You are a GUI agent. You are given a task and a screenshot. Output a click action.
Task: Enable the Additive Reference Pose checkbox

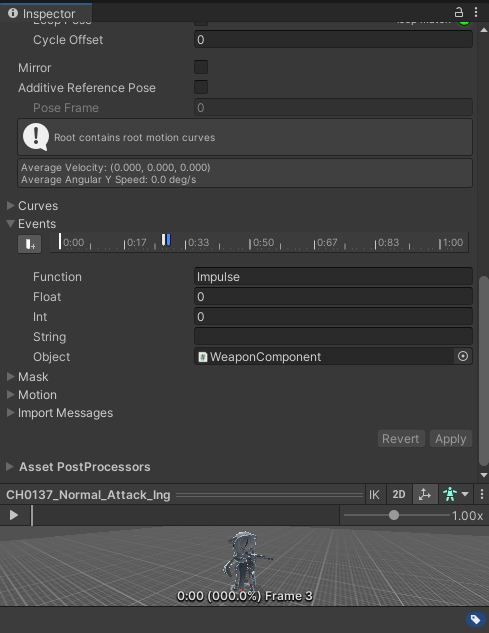(x=201, y=87)
